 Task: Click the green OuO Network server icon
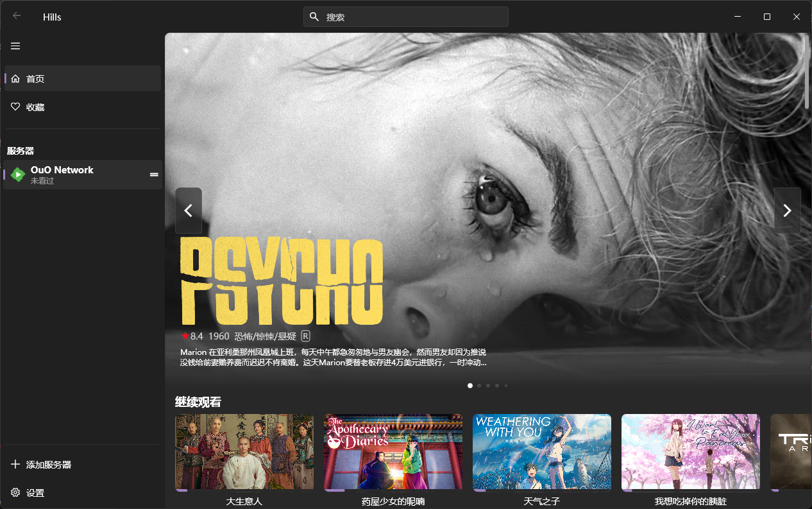pyautogui.click(x=18, y=175)
